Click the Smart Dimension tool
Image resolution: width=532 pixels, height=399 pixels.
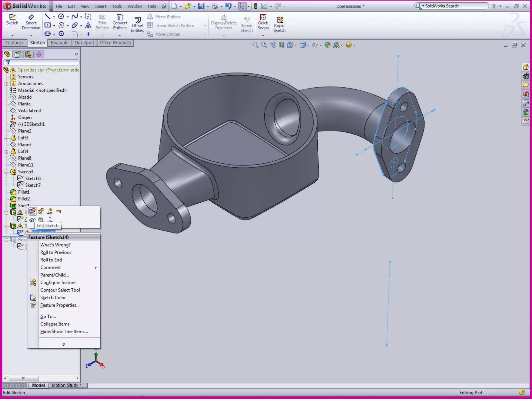(x=31, y=22)
